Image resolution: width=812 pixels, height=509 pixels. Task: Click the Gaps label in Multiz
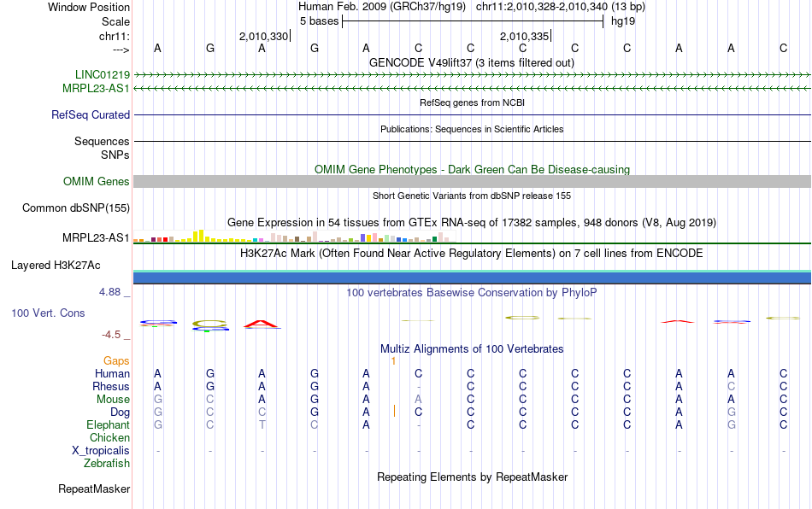[116, 360]
